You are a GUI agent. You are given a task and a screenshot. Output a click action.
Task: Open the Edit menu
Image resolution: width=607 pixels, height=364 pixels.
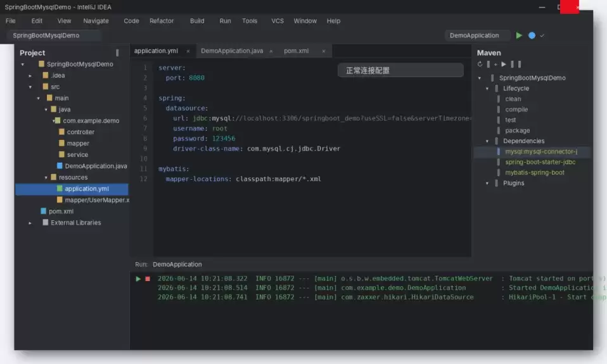pos(37,21)
